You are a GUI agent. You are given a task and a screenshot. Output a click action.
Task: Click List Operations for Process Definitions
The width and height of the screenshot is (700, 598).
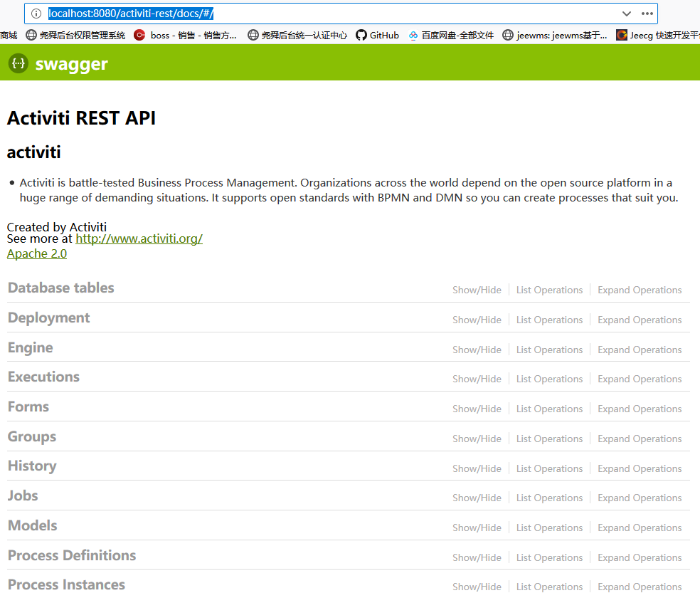tap(549, 557)
